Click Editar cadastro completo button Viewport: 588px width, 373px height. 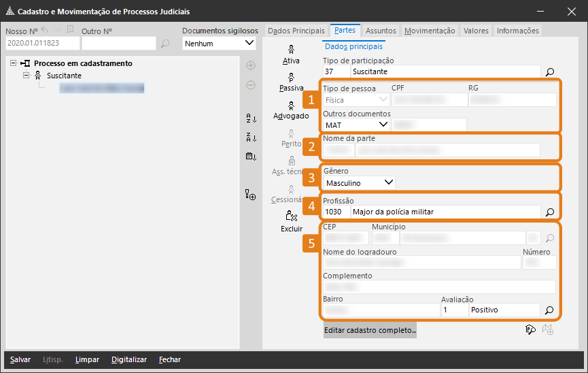click(x=370, y=330)
